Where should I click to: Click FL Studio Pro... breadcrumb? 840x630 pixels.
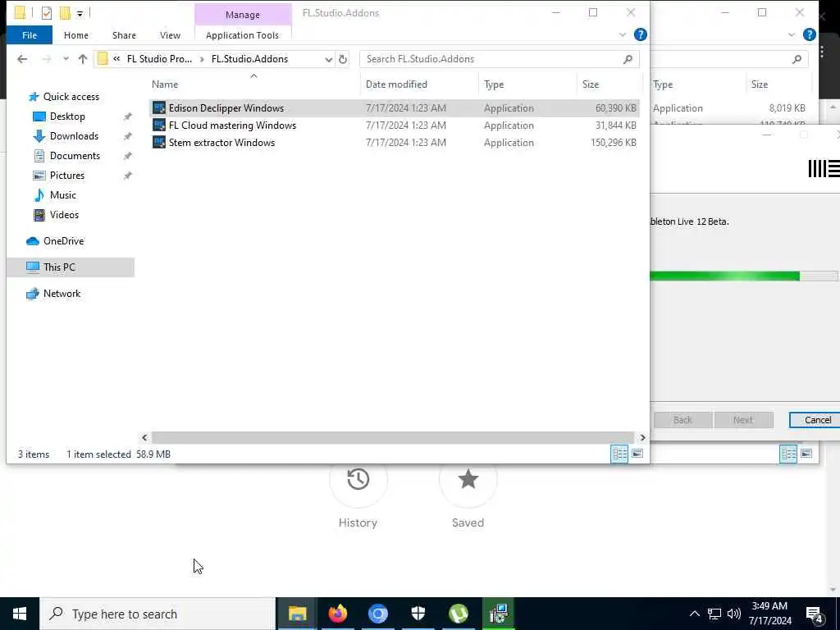click(x=159, y=59)
